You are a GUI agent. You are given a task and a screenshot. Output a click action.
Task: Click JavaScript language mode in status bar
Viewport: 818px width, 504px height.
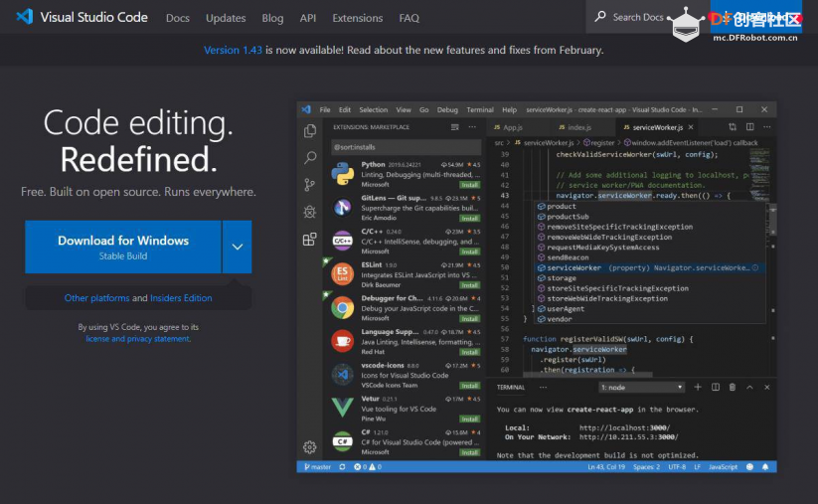pyautogui.click(x=723, y=467)
